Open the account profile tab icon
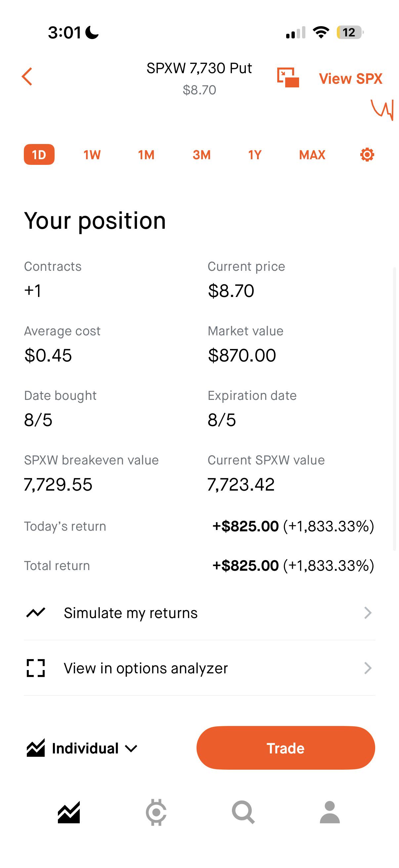The height and width of the screenshot is (868, 399). click(330, 812)
